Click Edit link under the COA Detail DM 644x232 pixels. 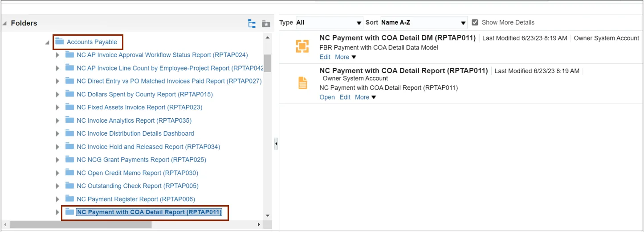(325, 57)
